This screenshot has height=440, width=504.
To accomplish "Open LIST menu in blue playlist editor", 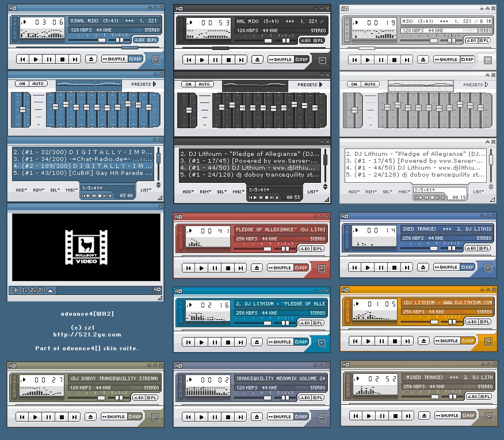I will point(146,190).
